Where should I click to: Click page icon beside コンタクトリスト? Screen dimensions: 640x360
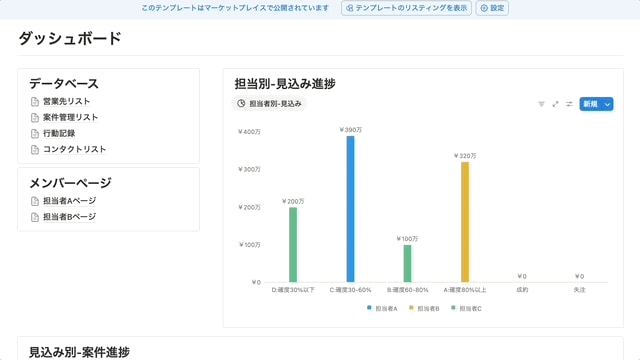click(x=35, y=150)
